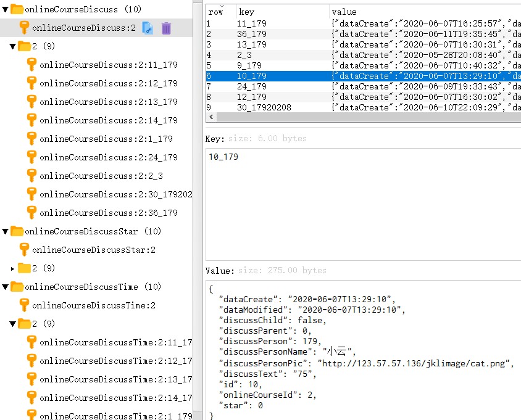521x420 pixels.
Task: Click the key icon of onlineCourseDiscuss:2:2_3
Action: click(31, 176)
